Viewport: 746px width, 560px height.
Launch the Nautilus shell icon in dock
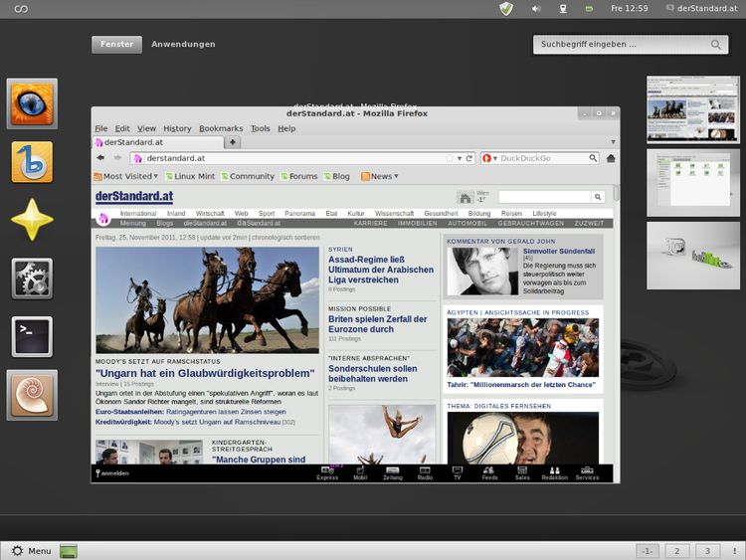pyautogui.click(x=33, y=395)
